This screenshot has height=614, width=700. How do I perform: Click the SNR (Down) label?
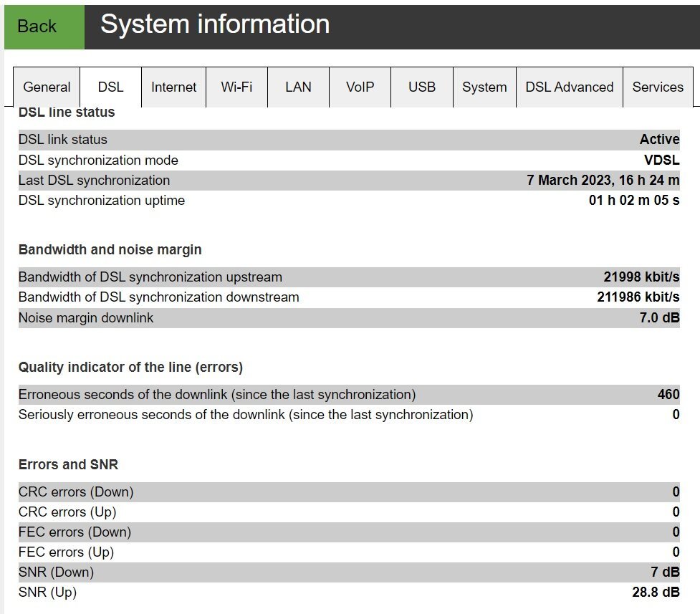[x=57, y=572]
